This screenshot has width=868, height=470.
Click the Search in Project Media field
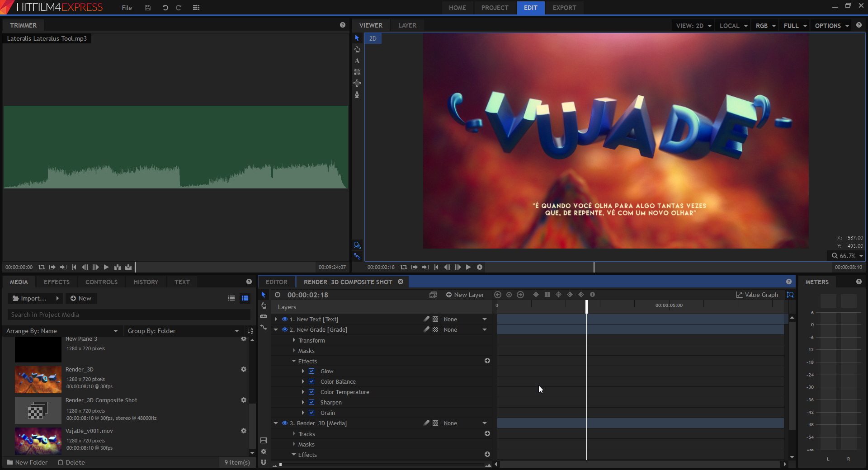point(129,315)
